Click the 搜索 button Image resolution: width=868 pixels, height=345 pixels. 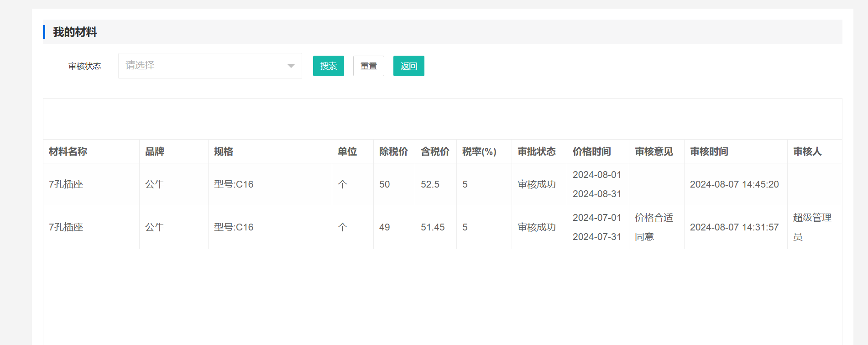coord(328,66)
